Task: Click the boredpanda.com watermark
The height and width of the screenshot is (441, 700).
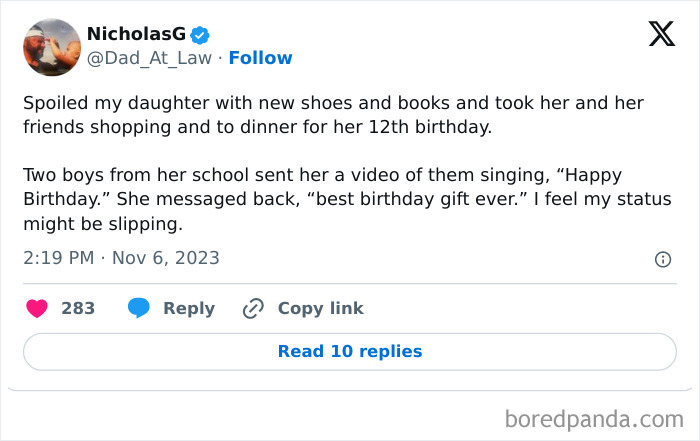Action: (x=594, y=417)
